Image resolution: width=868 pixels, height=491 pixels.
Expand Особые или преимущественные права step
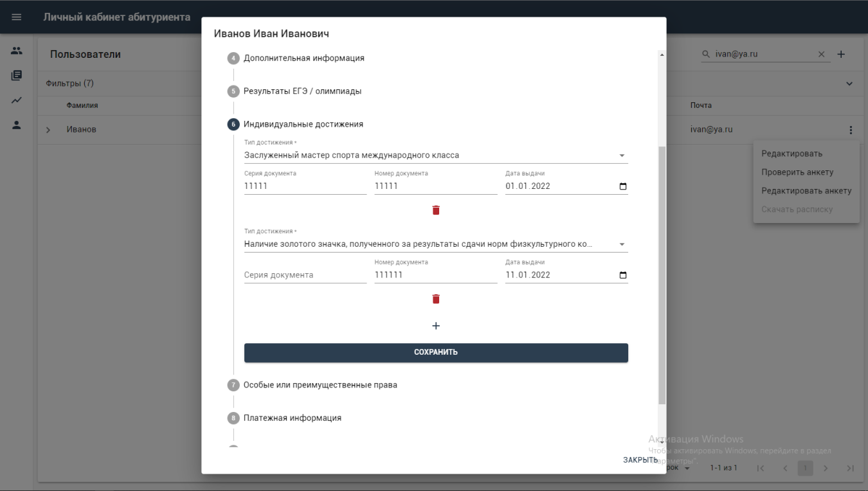pos(320,385)
